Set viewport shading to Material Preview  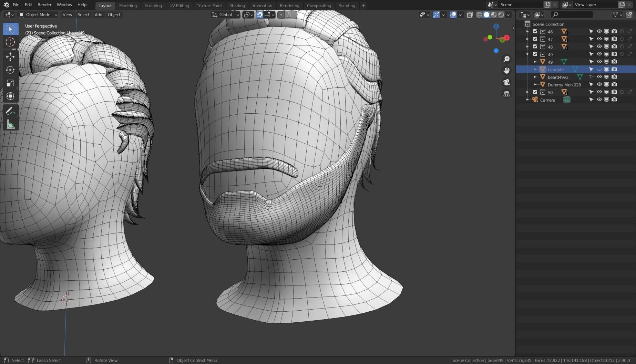494,15
